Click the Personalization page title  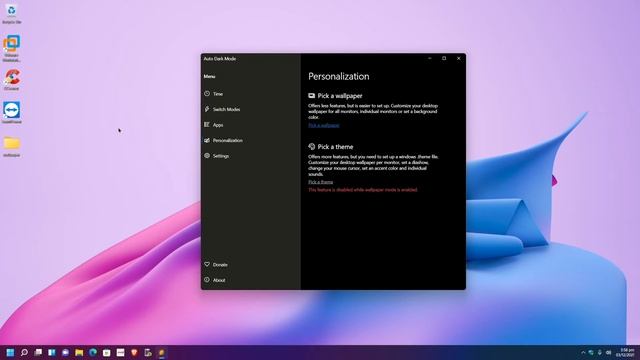[x=338, y=76]
